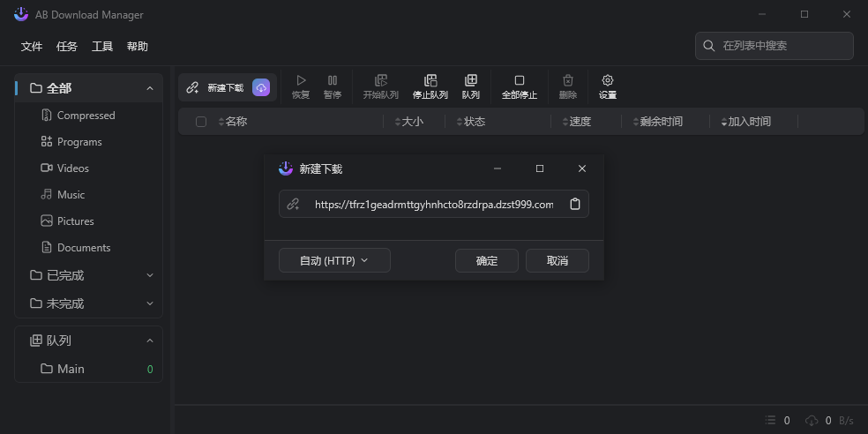
Task: Click the OK (确定) button
Action: [487, 261]
